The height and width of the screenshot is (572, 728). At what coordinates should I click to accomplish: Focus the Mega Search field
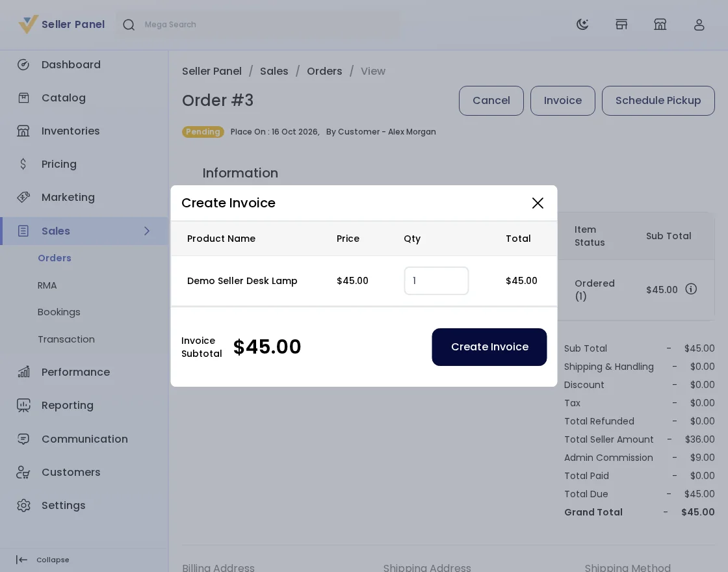(257, 25)
